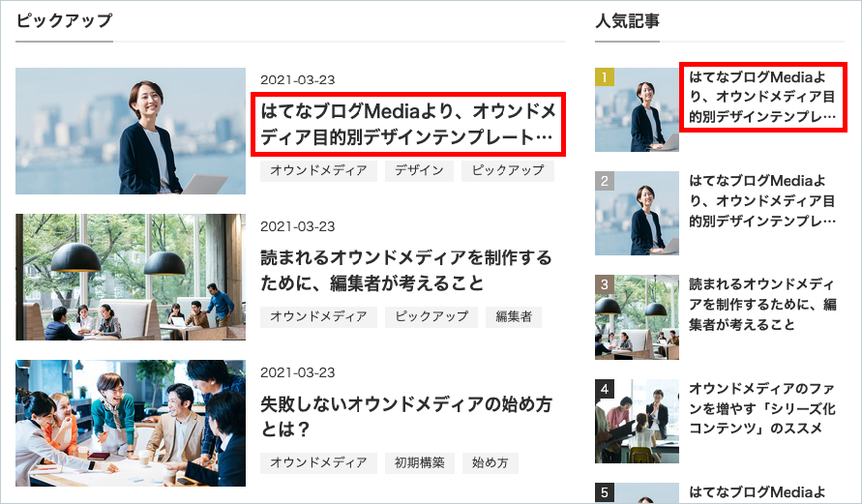The image size is (862, 504).
Task: Open pickup article 読まれるオウンドメディアを制作するために
Action: pos(405,271)
